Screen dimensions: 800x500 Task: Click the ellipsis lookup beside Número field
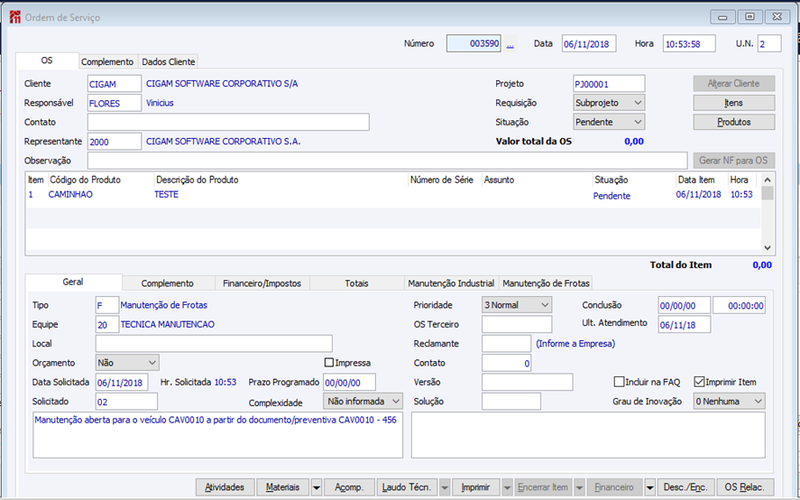(x=510, y=44)
